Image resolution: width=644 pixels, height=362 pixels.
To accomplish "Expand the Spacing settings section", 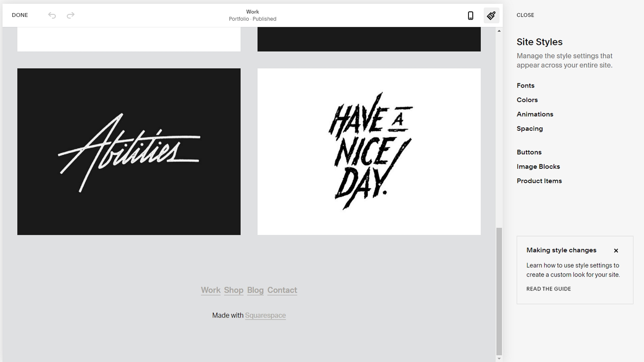I will 530,128.
